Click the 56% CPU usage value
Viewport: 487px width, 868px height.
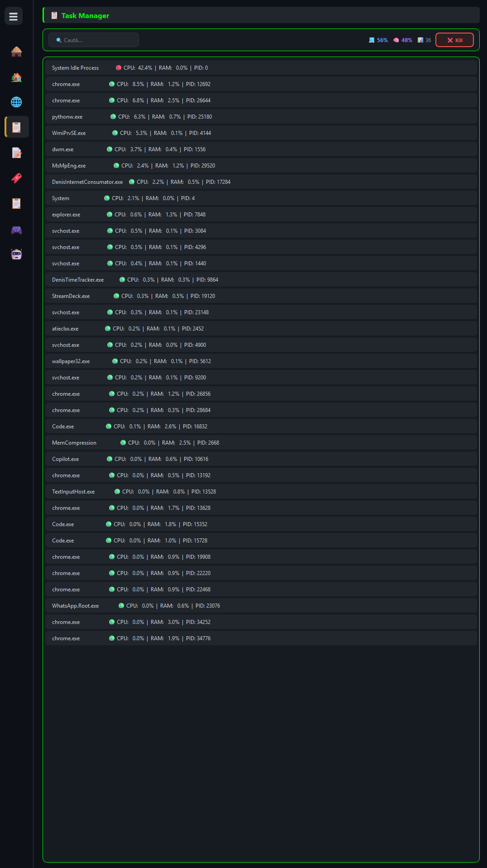[x=382, y=40]
